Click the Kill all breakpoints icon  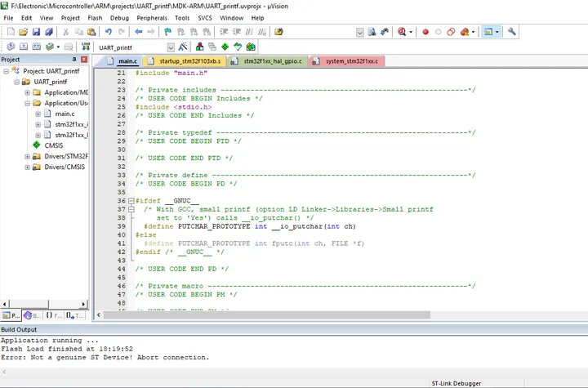pyautogui.click(x=464, y=32)
